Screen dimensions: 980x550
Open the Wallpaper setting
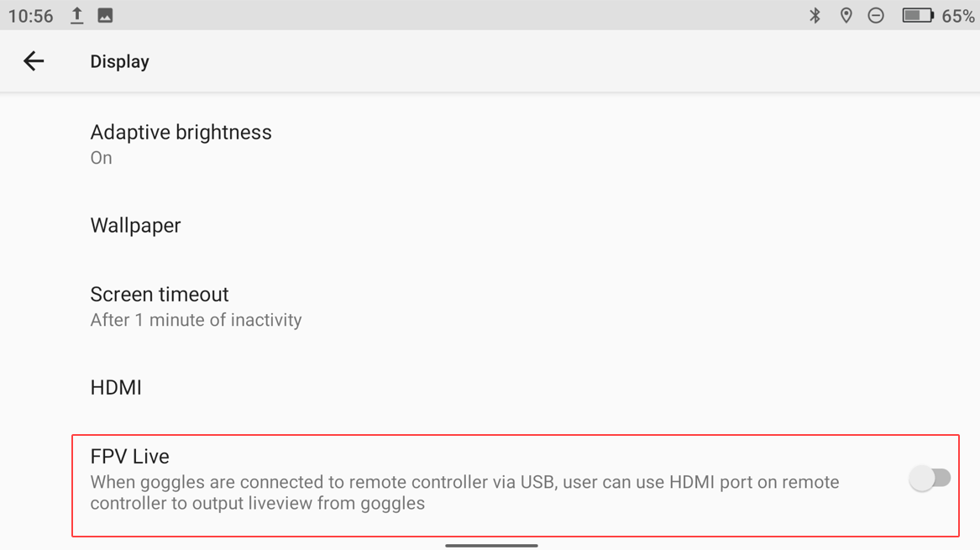tap(135, 225)
